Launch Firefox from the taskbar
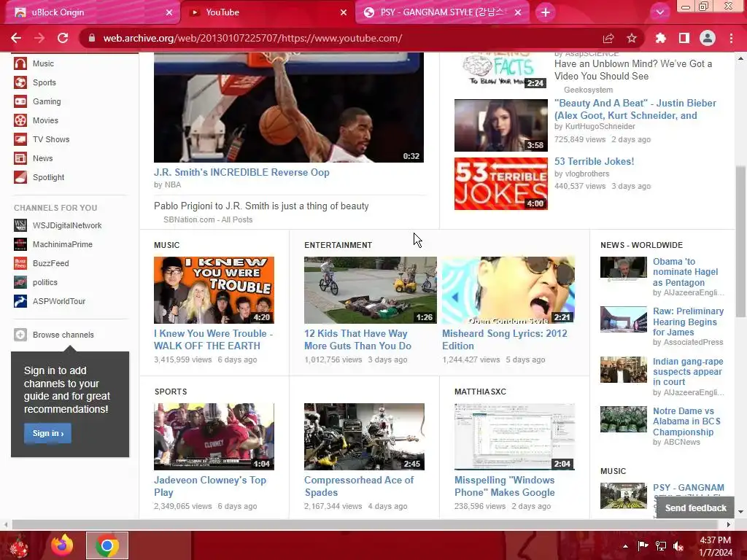 click(x=63, y=545)
